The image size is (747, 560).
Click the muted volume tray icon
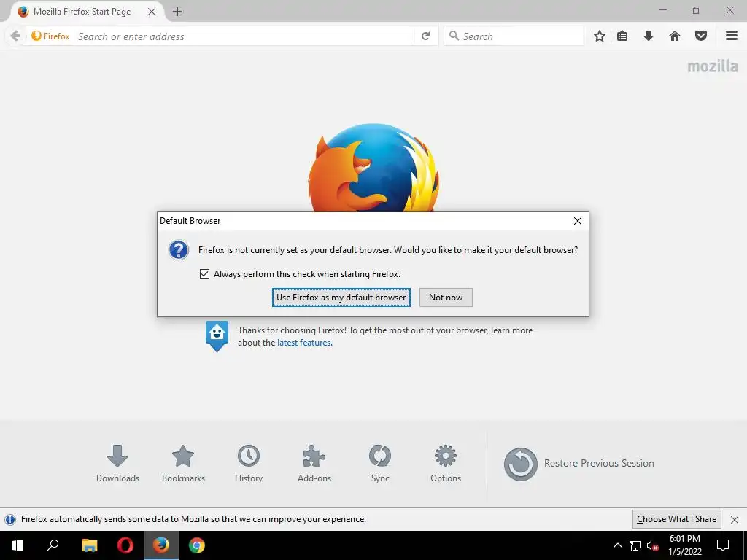[x=652, y=545]
